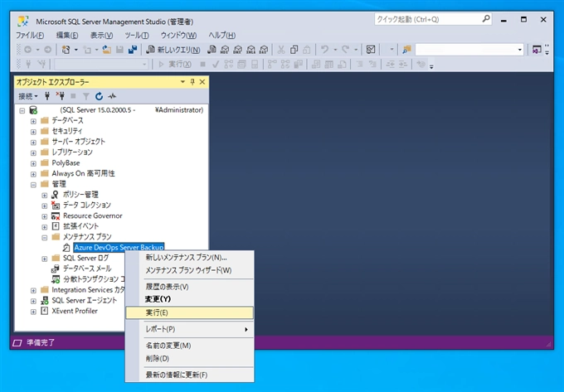Expand the セキュリティ folder
Image resolution: width=564 pixels, height=392 pixels.
[33, 132]
